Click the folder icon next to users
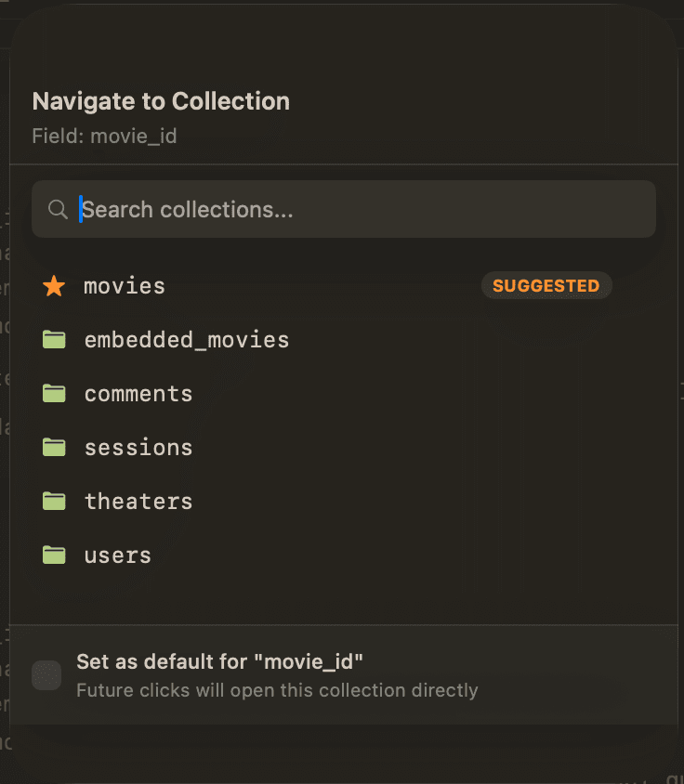This screenshot has height=784, width=684. (54, 555)
